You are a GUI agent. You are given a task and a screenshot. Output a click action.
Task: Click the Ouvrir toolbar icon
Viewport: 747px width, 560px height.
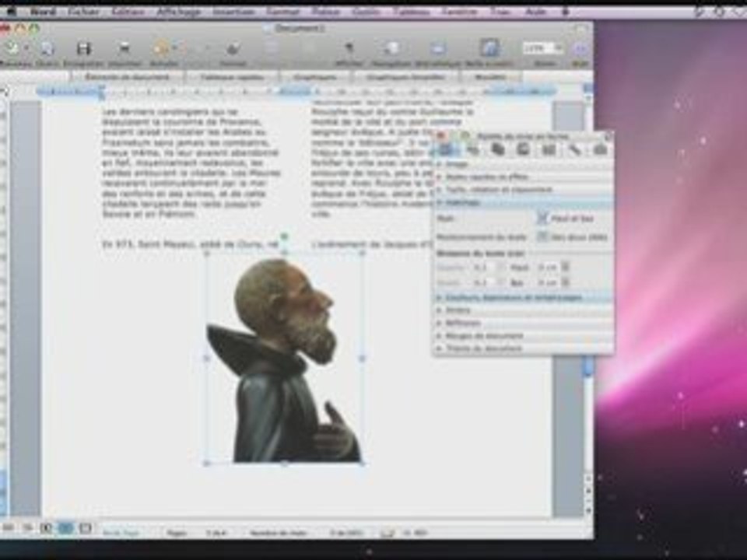(46, 48)
